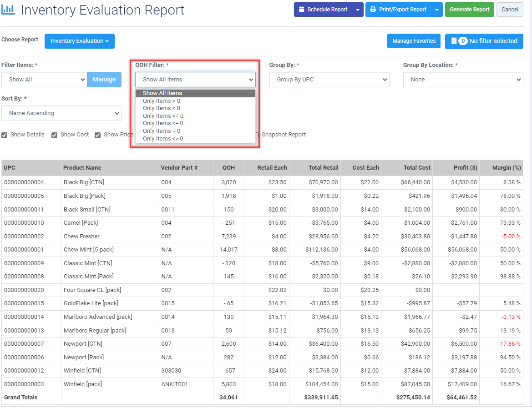Image resolution: width=532 pixels, height=408 pixels.
Task: Click the Retail Each column header
Action: [267, 168]
